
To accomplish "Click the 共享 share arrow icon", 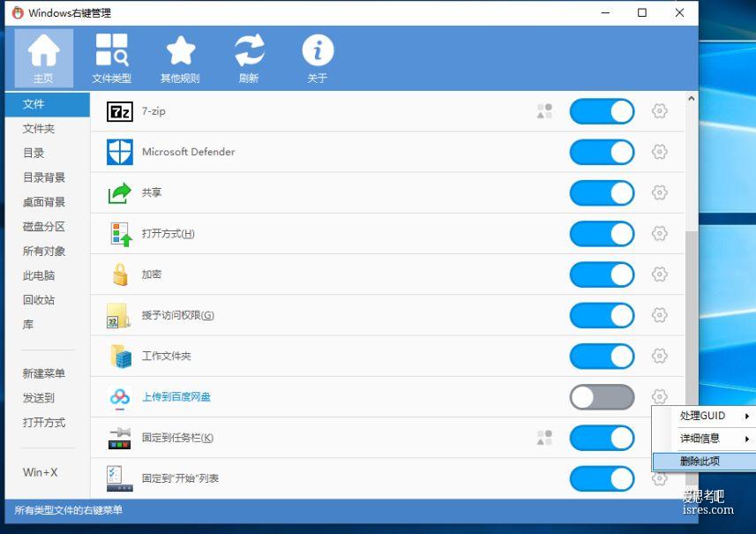I will 120,193.
